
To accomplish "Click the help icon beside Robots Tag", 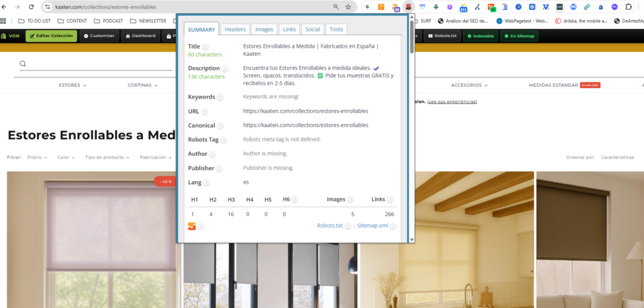I will 224,140.
